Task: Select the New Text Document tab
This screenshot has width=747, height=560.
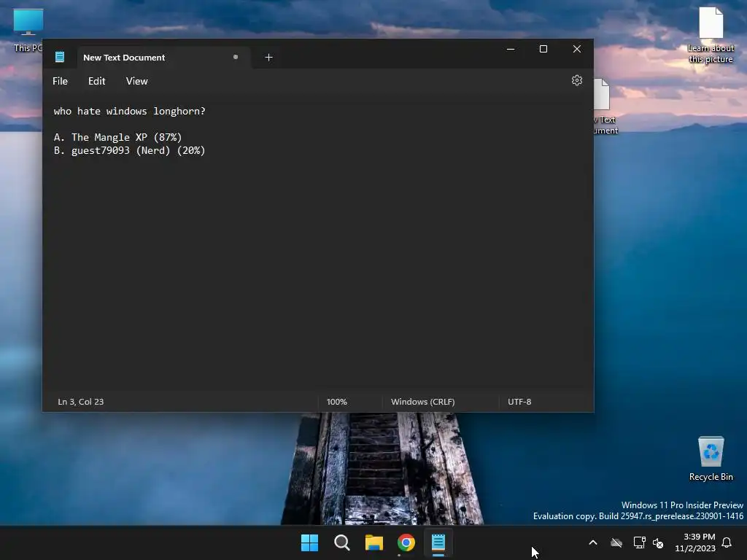Action: [163, 57]
